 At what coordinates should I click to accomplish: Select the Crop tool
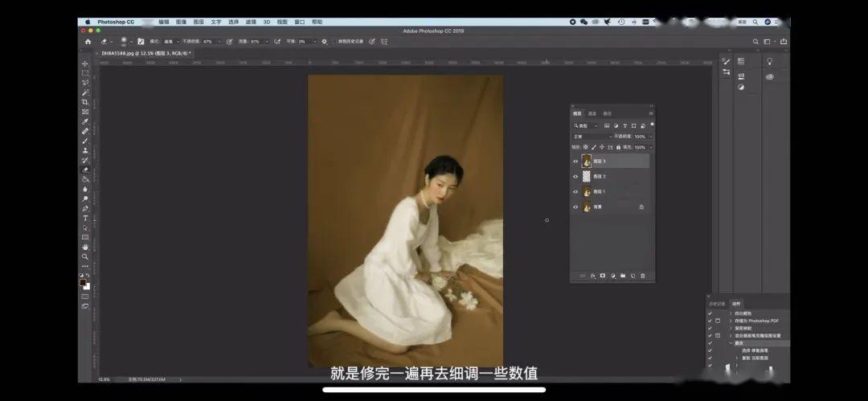pyautogui.click(x=84, y=103)
